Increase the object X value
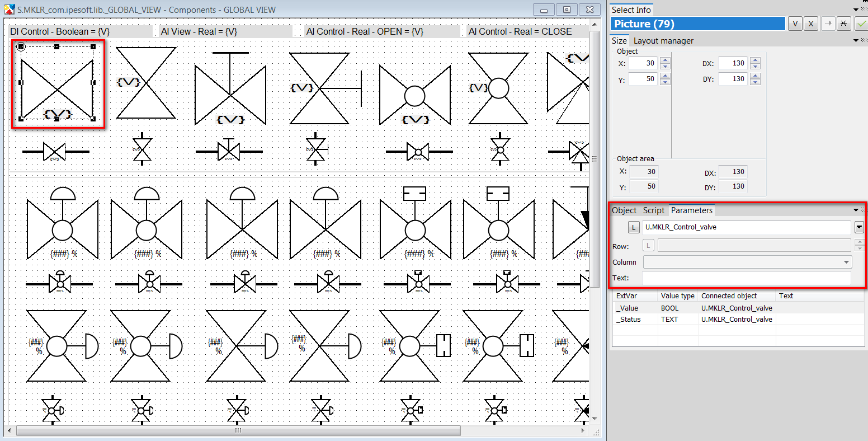The height and width of the screenshot is (441, 868). pyautogui.click(x=665, y=60)
